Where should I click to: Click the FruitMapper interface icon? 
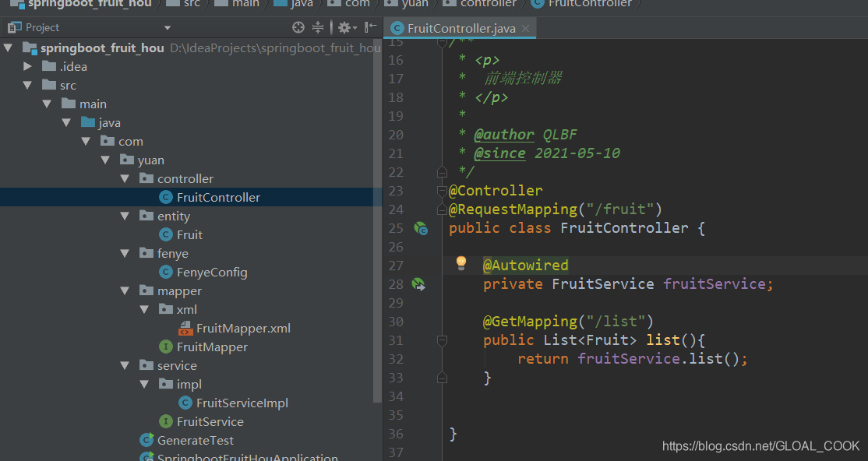165,347
